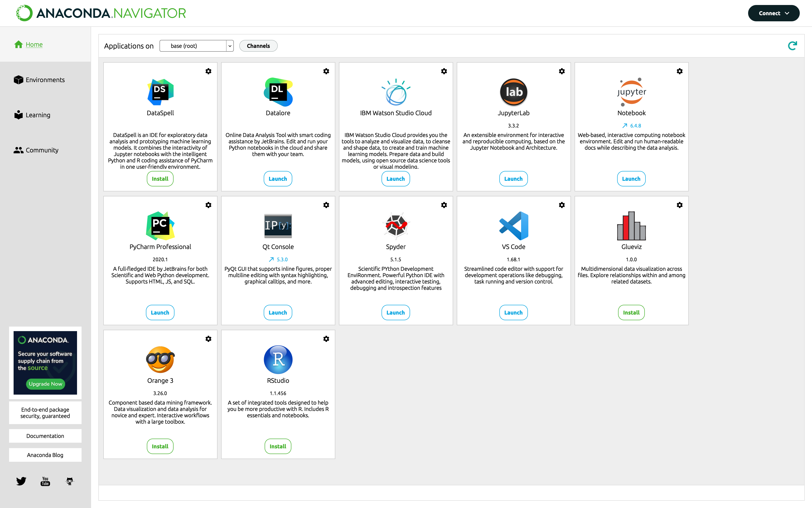Viewport: 812px width, 508px height.
Task: Click the Jupyter Notebook logo
Action: click(631, 92)
